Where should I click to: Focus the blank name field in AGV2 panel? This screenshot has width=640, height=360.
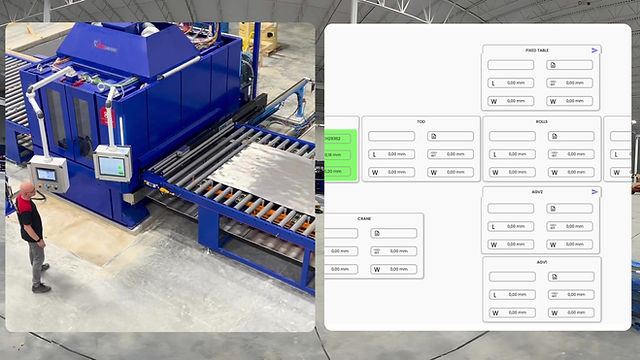511,209
